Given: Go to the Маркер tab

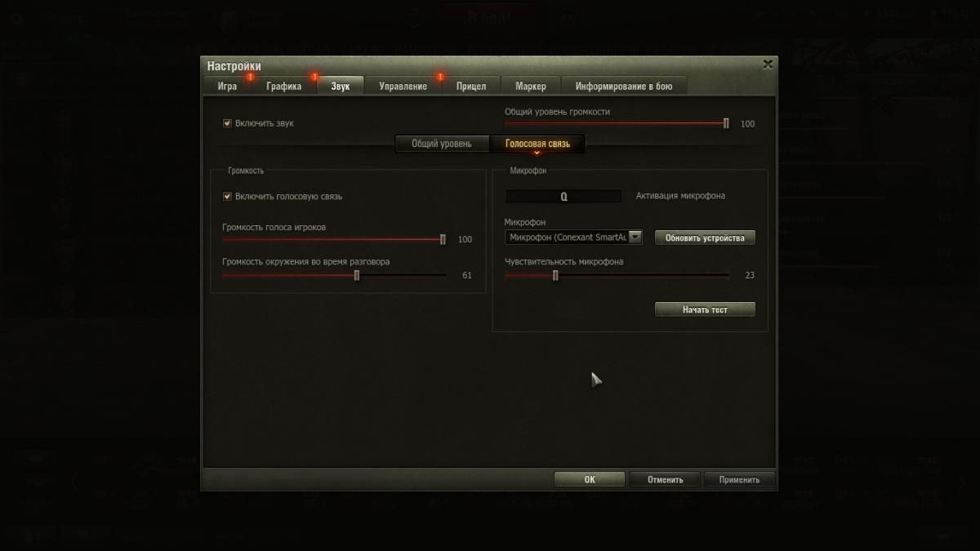Looking at the screenshot, I should click(x=530, y=86).
